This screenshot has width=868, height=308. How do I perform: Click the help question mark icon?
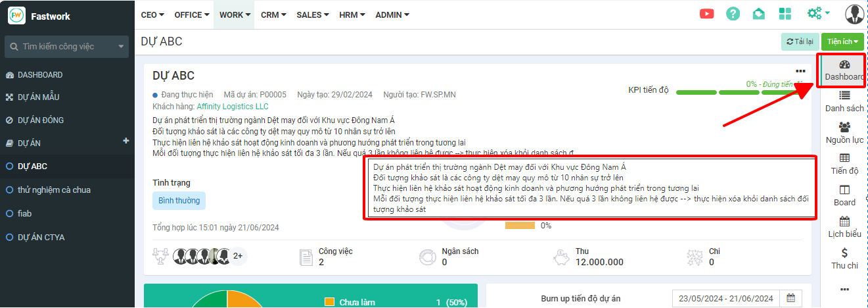733,14
